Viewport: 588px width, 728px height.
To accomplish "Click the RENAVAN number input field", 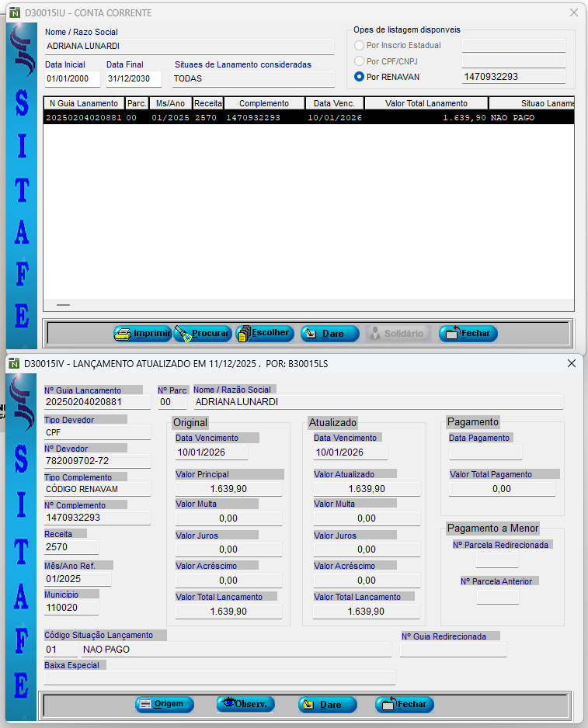I will pyautogui.click(x=513, y=77).
